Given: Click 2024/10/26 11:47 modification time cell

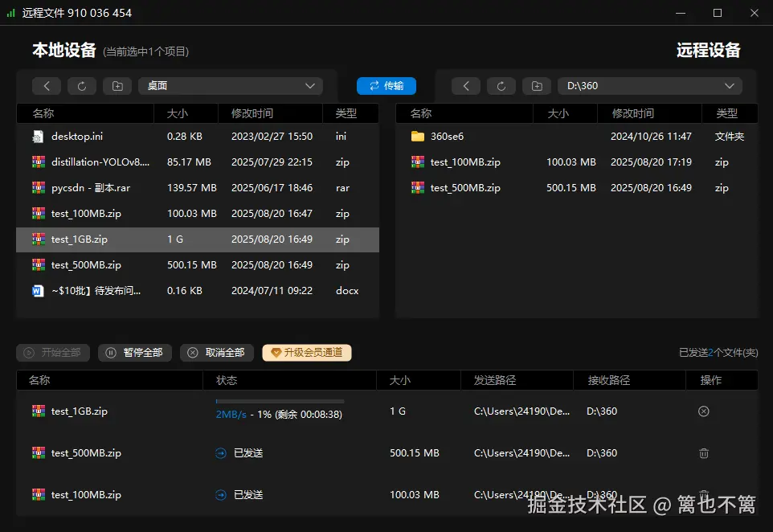Looking at the screenshot, I should [651, 137].
